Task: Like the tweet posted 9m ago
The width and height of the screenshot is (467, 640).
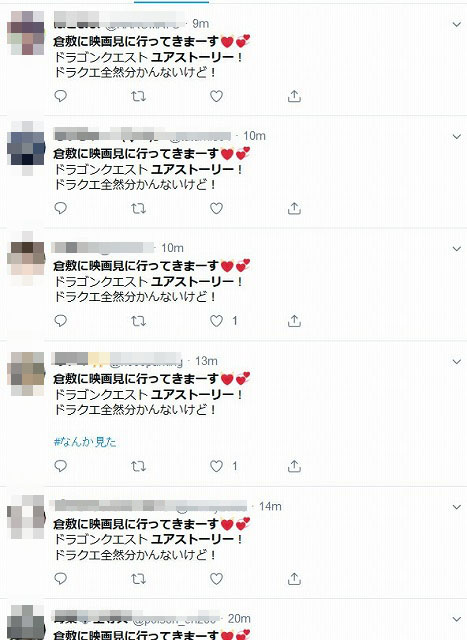Action: 216,96
